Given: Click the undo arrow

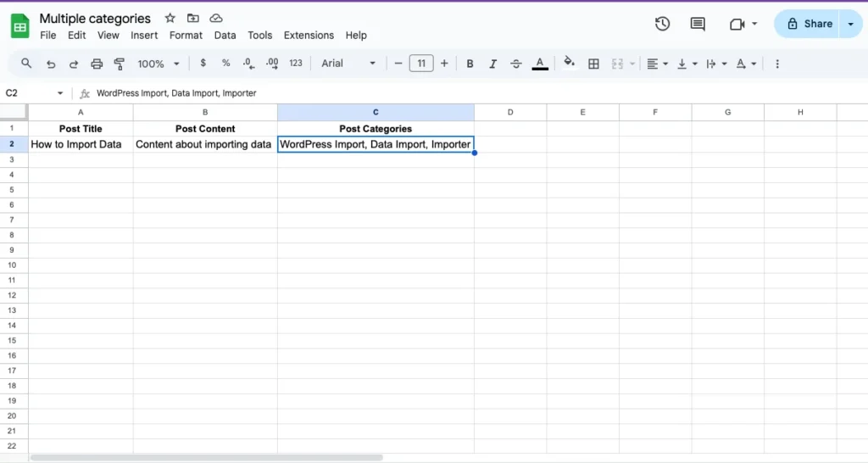Looking at the screenshot, I should tap(51, 64).
